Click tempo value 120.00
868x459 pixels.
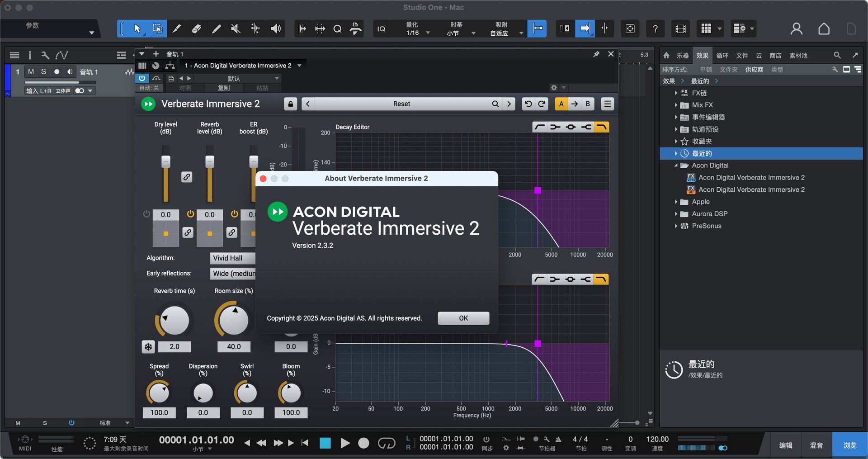[657, 439]
